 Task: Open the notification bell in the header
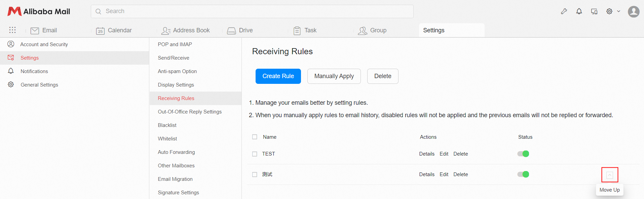(x=579, y=11)
